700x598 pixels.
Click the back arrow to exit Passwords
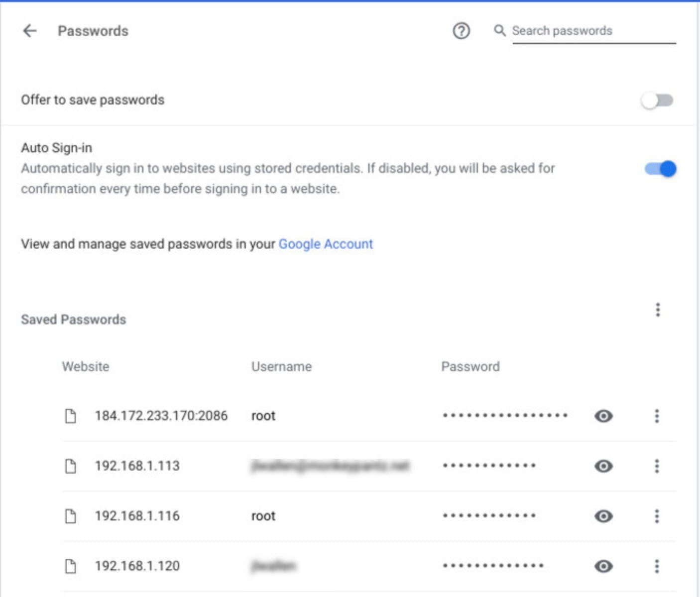tap(29, 30)
